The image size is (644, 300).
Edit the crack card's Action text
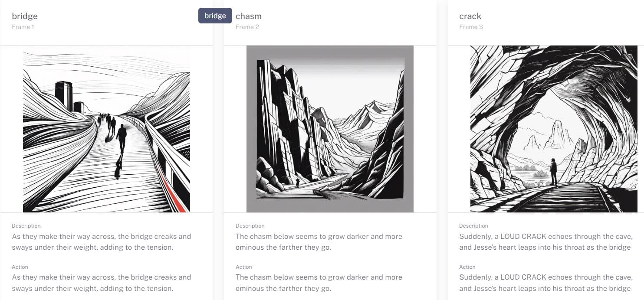pyautogui.click(x=546, y=283)
